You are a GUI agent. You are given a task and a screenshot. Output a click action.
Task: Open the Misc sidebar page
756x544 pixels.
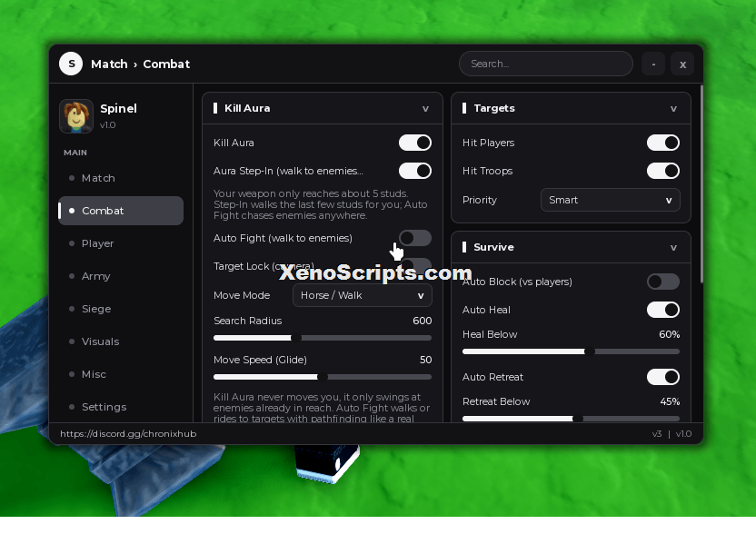pyautogui.click(x=121, y=374)
